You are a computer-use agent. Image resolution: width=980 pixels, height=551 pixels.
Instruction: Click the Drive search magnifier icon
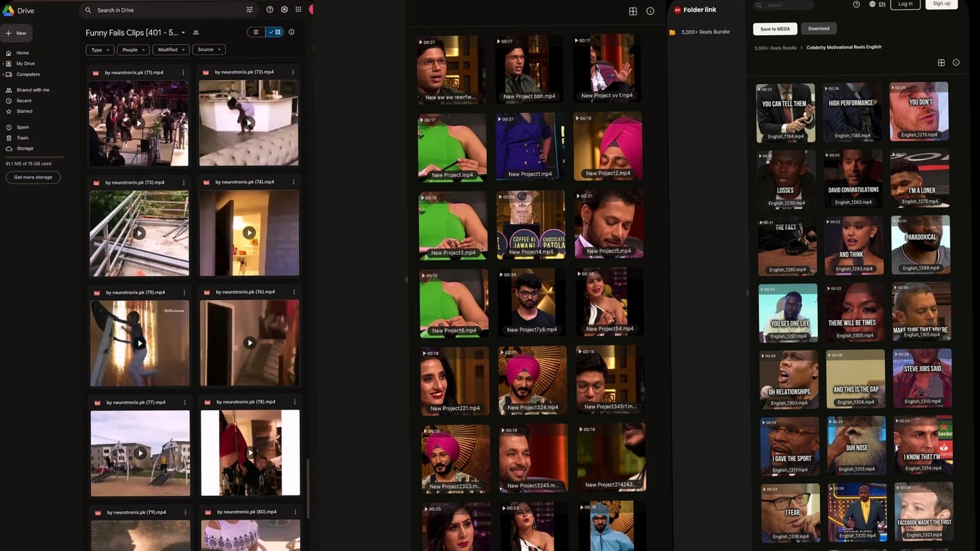88,10
